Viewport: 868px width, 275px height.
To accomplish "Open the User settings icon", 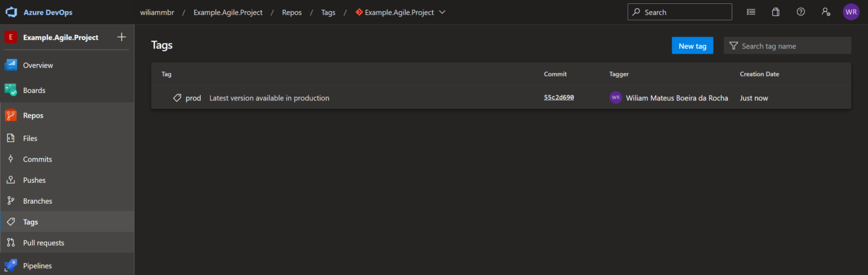I will [x=826, y=12].
